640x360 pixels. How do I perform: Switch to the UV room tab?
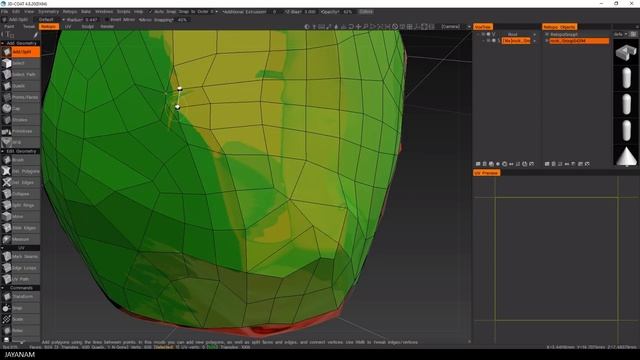68,27
